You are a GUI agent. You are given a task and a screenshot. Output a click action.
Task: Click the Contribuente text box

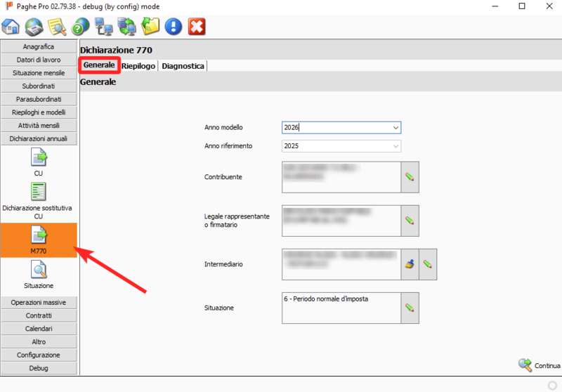pos(341,177)
